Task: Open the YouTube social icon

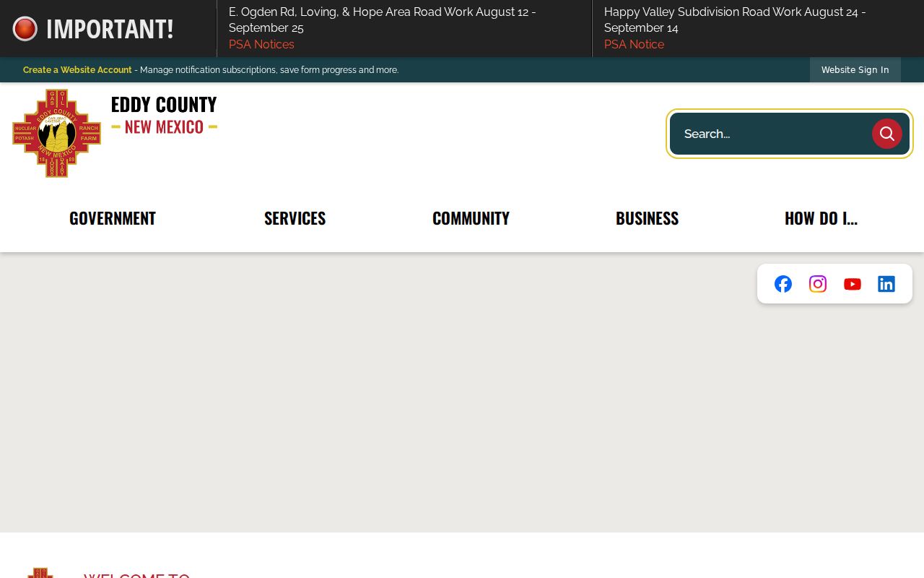Action: pos(853,284)
